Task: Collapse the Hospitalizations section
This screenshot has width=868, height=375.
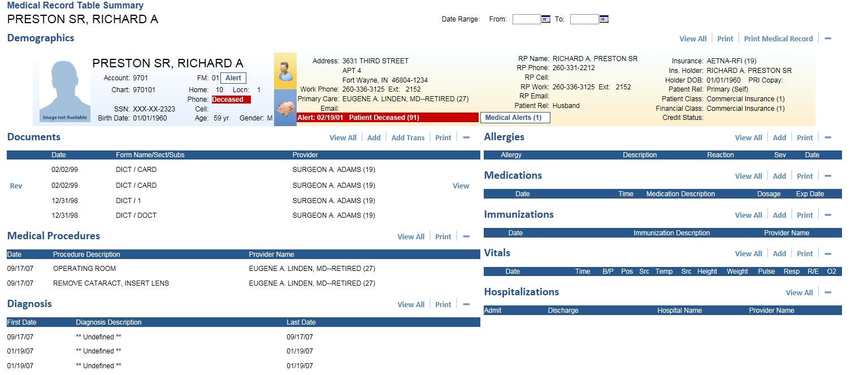Action: pyautogui.click(x=827, y=292)
